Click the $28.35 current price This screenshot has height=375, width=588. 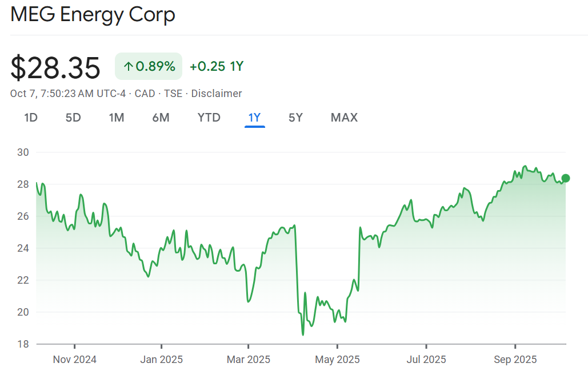tap(55, 68)
